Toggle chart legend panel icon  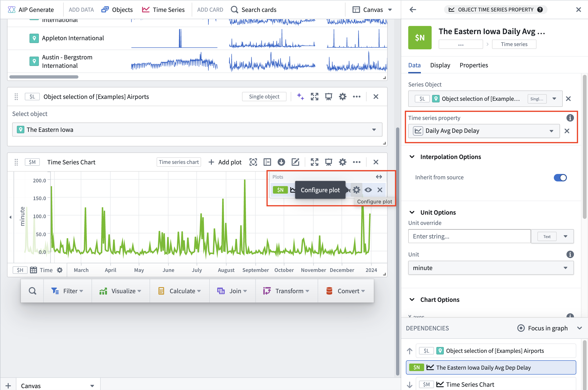coord(267,162)
